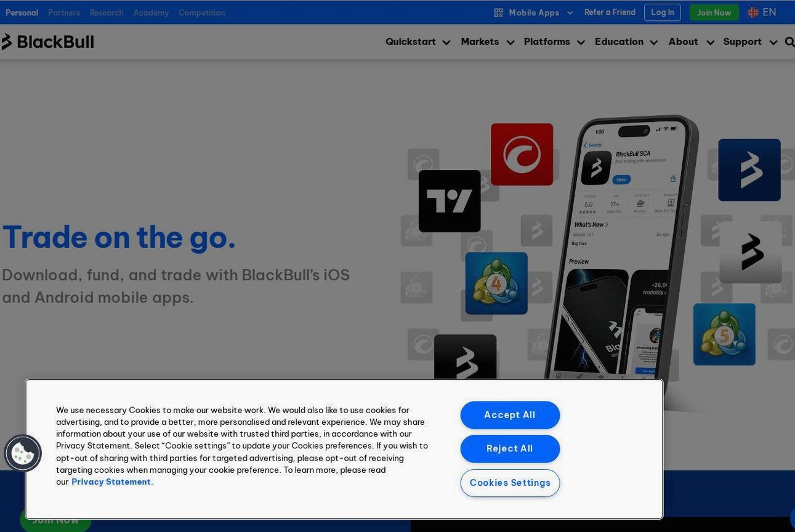Open the Refer a Friend link
This screenshot has width=795, height=532.
610,12
